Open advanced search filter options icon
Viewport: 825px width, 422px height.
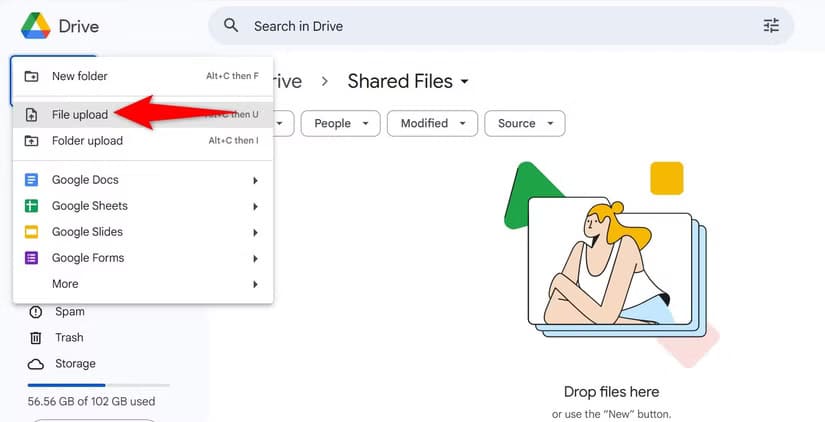point(771,25)
